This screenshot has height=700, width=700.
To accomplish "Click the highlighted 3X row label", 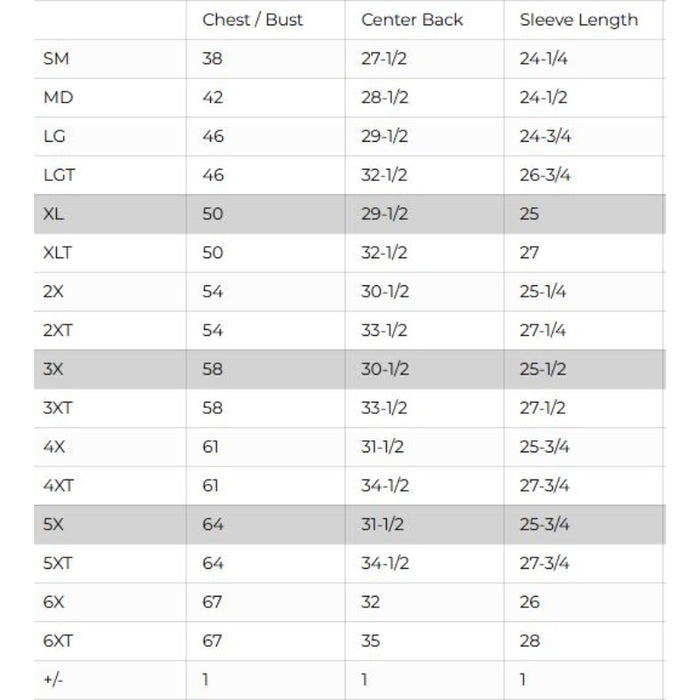I will 54,369.
